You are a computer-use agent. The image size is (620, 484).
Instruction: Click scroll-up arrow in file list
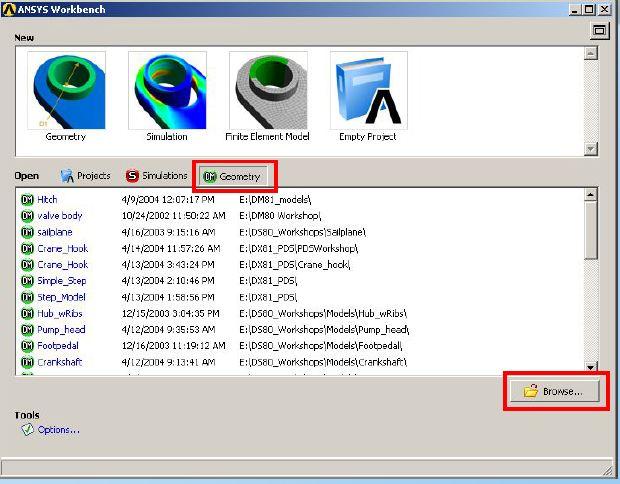point(590,195)
